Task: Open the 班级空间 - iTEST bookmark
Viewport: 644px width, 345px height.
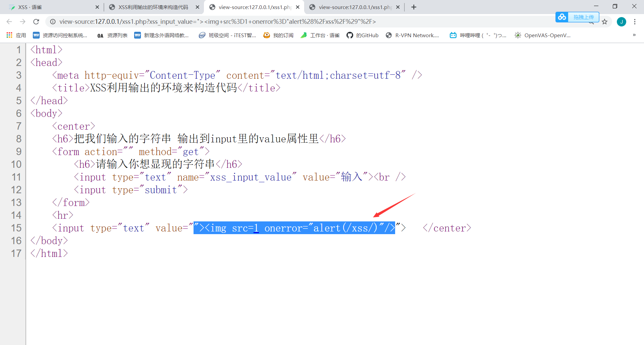Action: click(x=227, y=35)
